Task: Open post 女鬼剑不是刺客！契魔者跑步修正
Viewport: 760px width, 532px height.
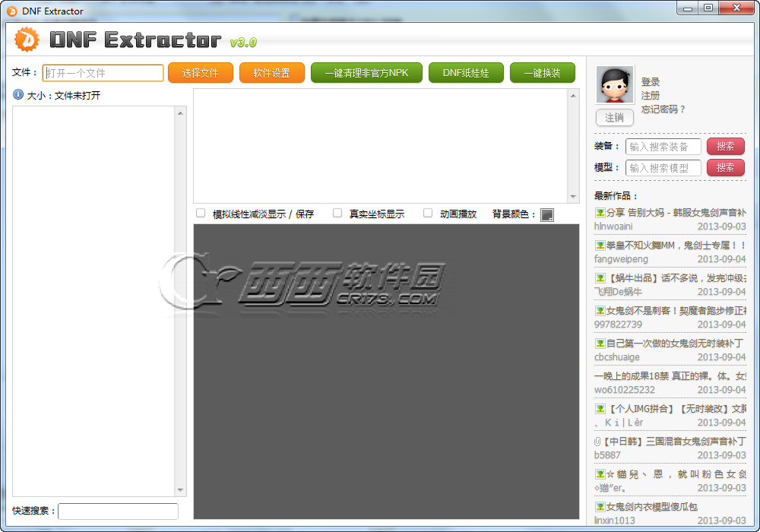Action: 676,311
